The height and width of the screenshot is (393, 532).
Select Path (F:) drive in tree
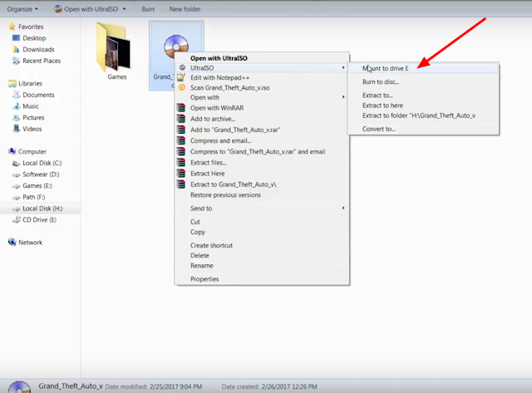33,197
